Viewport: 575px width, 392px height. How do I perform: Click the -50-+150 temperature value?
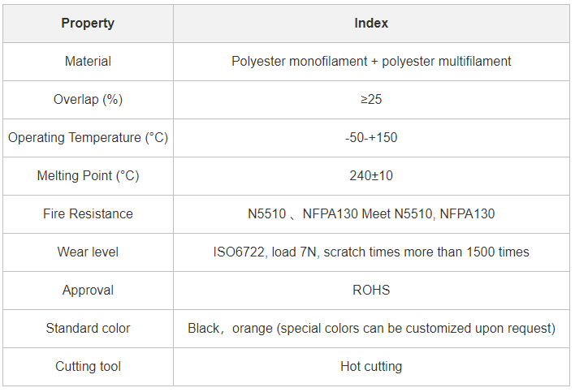tap(371, 138)
